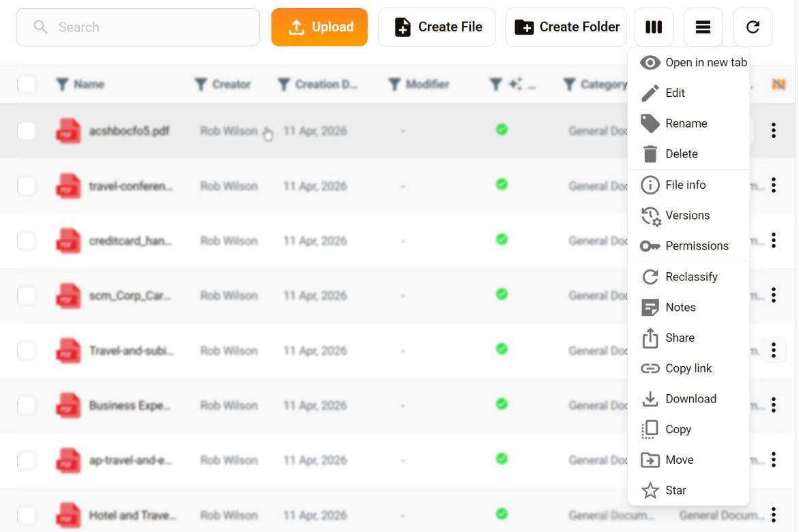Click PDF icon of scm_Corp_Car... file
Screen dimensions: 799x532
(x=68, y=295)
